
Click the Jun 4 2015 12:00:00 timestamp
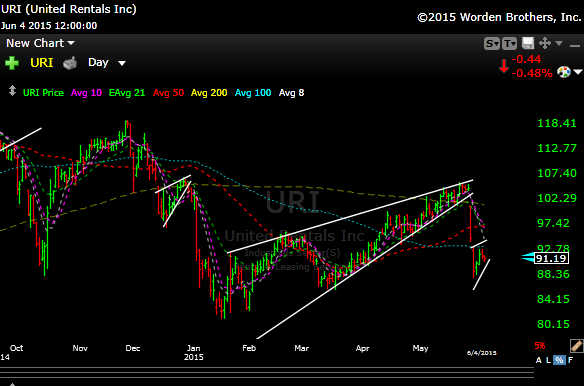point(49,26)
